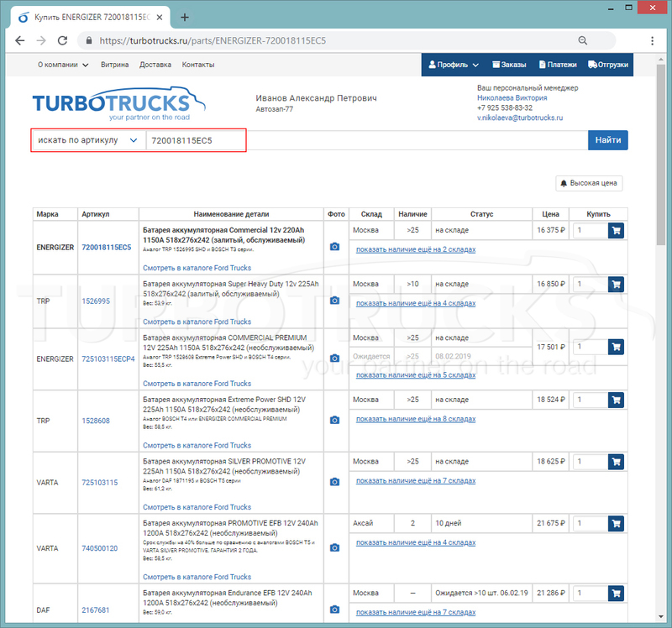The image size is (672, 628).
Task: Click the browser back arrow
Action: pyautogui.click(x=19, y=40)
